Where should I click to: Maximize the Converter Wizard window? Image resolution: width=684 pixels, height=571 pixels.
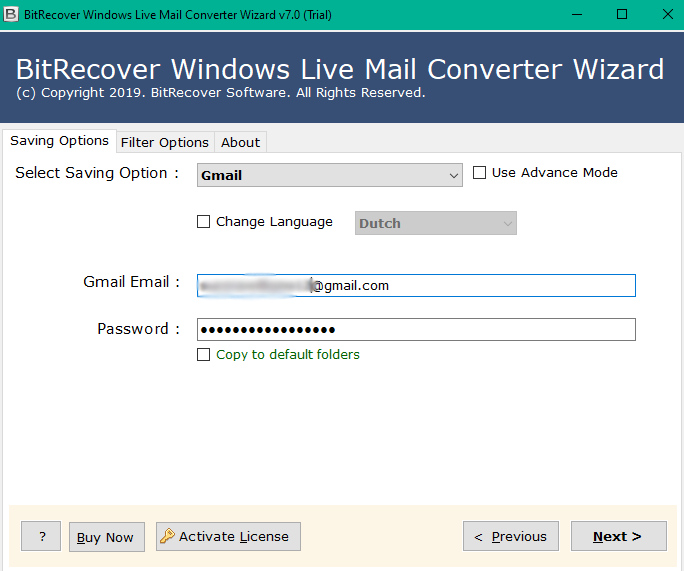pyautogui.click(x=622, y=14)
